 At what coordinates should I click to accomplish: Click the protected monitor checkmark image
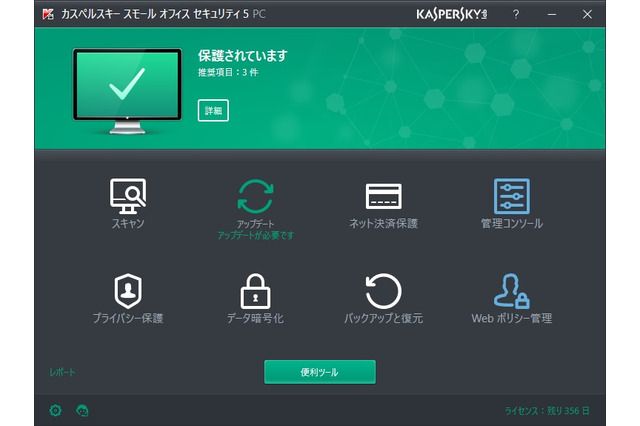click(127, 91)
